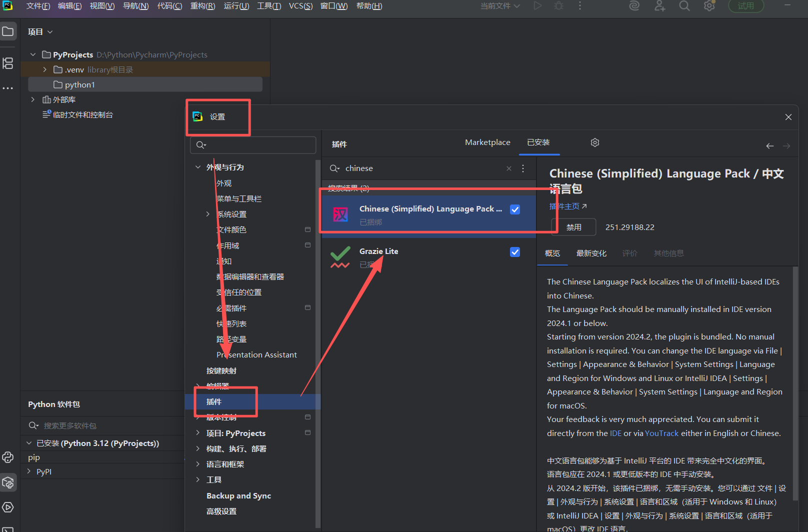The width and height of the screenshot is (808, 532).
Task: Go back with the left arrow in settings
Action: pyautogui.click(x=770, y=146)
